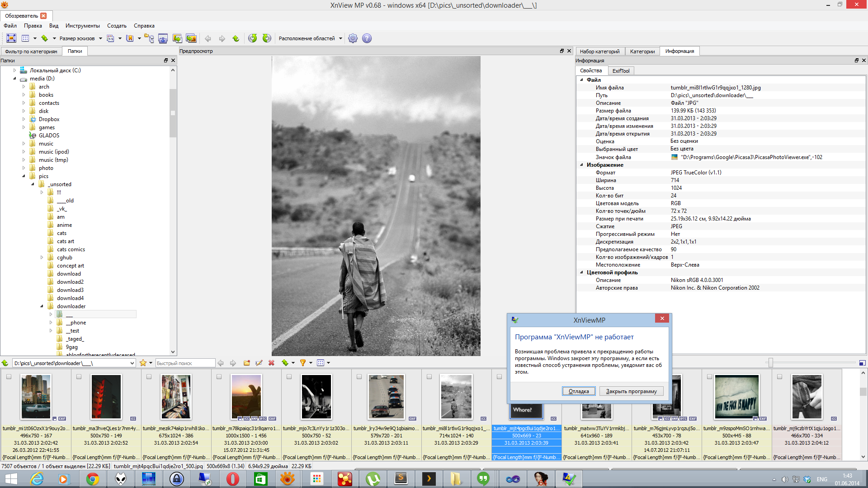Click the Закрыть программу button

click(x=631, y=391)
